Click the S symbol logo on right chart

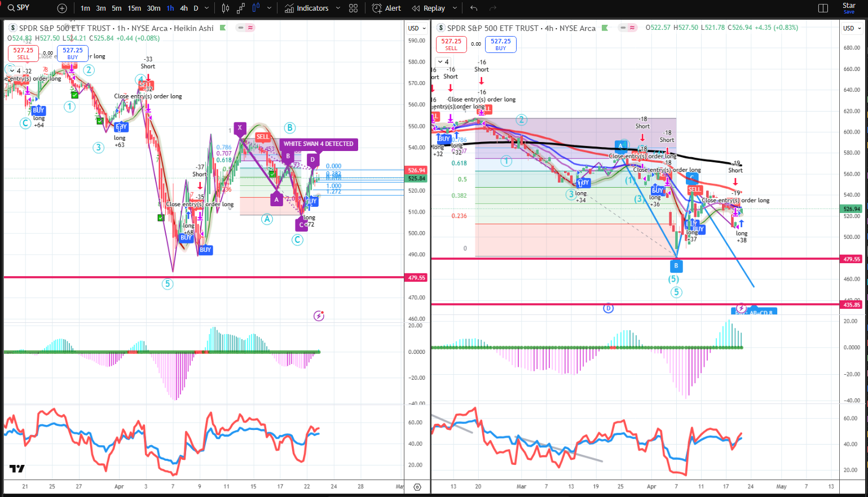click(x=441, y=28)
